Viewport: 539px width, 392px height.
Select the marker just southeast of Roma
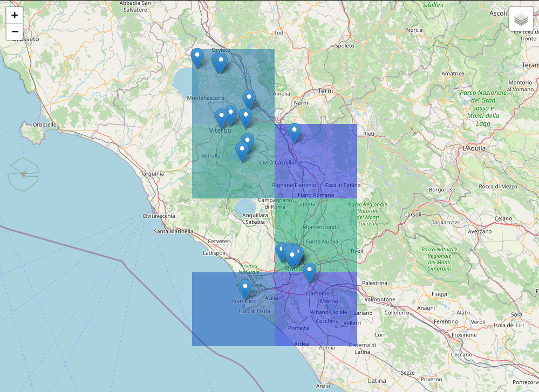tap(309, 273)
